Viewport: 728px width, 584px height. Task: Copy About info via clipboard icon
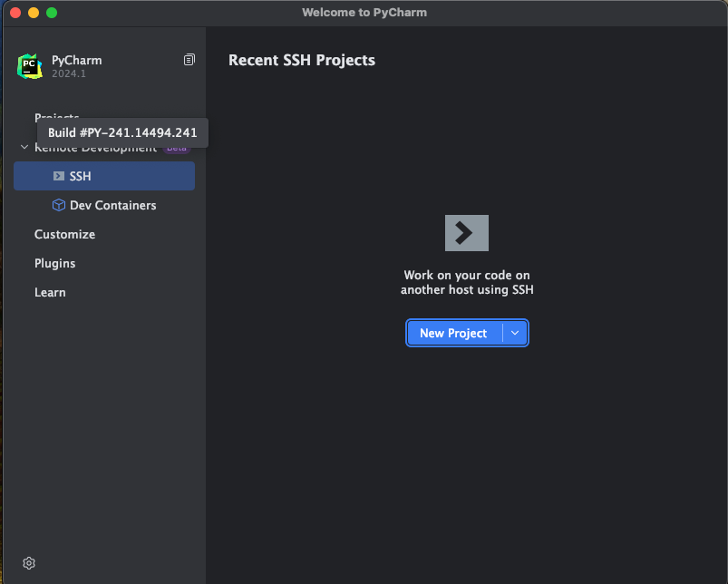[x=189, y=60]
